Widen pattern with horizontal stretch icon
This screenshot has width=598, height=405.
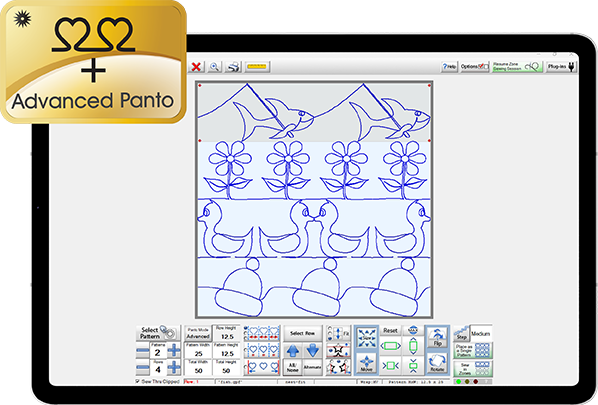point(390,346)
